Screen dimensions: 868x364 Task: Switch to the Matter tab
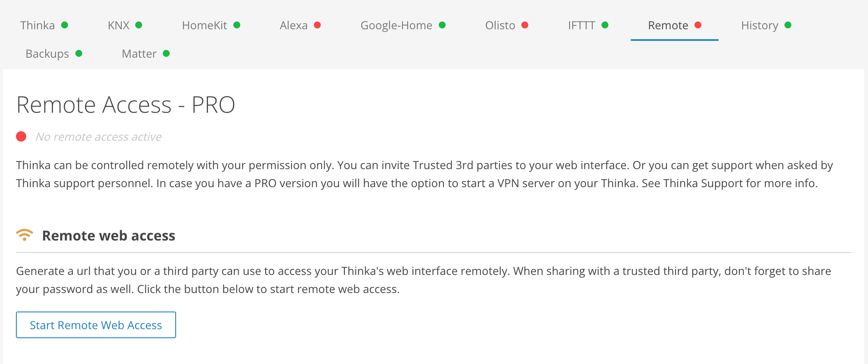tap(139, 54)
